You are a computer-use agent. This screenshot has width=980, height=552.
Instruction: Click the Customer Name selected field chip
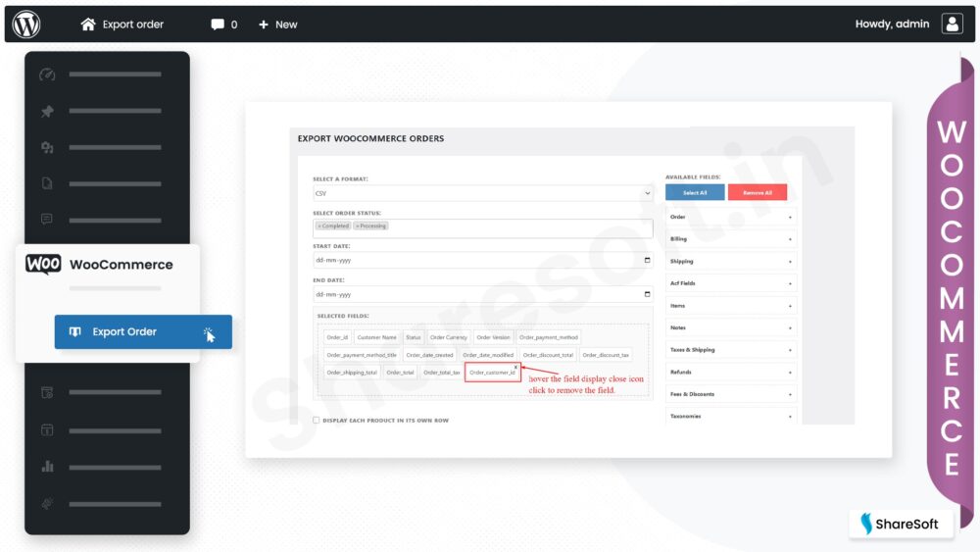click(x=377, y=337)
